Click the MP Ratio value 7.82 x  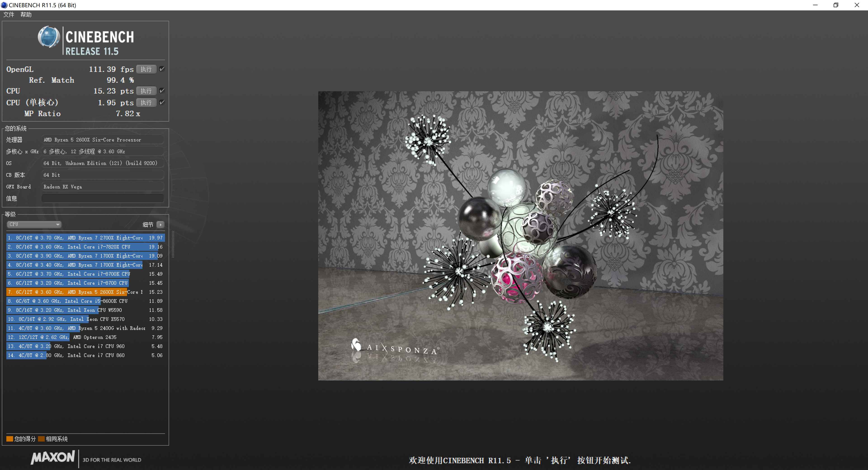(x=128, y=114)
